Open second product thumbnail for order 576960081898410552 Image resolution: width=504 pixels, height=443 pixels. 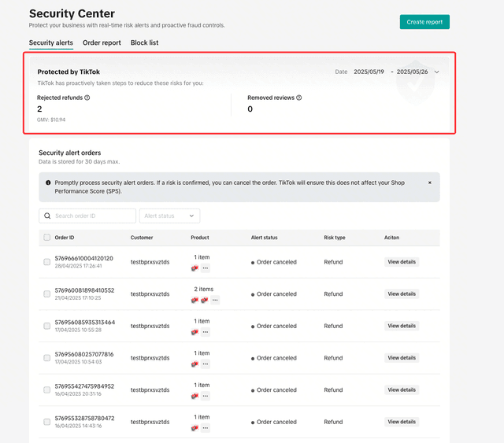205,300
